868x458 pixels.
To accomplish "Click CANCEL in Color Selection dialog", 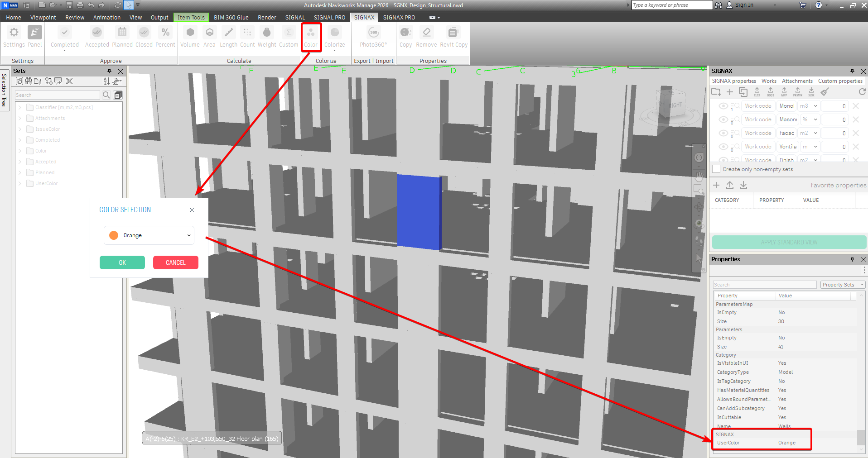I will (176, 262).
